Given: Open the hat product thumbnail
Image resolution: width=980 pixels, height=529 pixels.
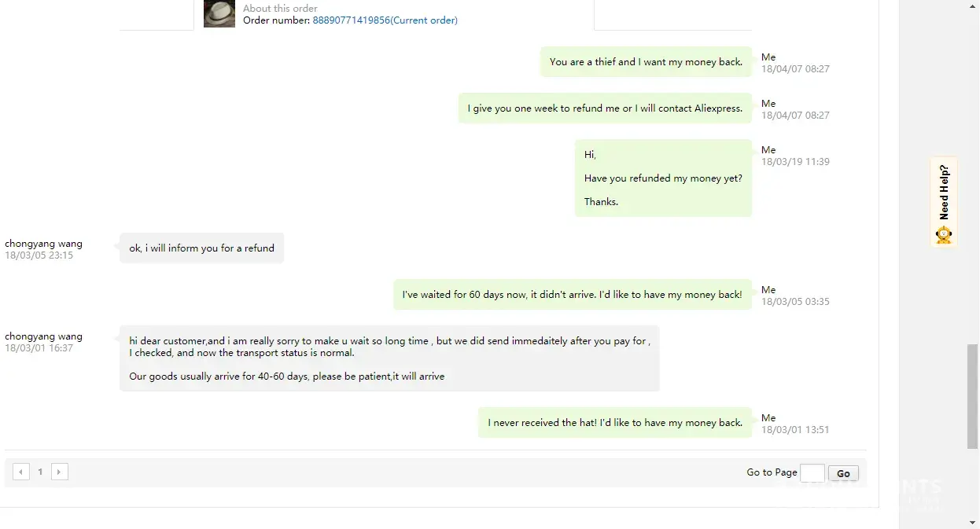Looking at the screenshot, I should point(219,13).
